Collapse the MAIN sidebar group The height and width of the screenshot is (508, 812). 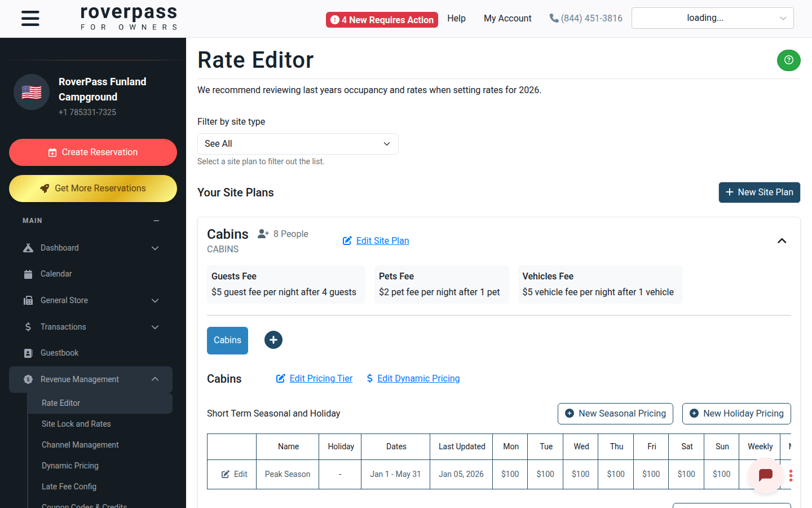(156, 221)
